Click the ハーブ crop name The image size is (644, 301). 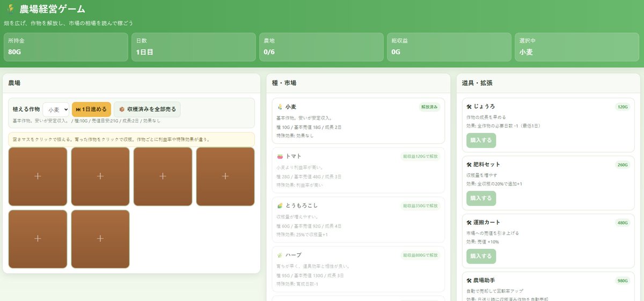294,255
